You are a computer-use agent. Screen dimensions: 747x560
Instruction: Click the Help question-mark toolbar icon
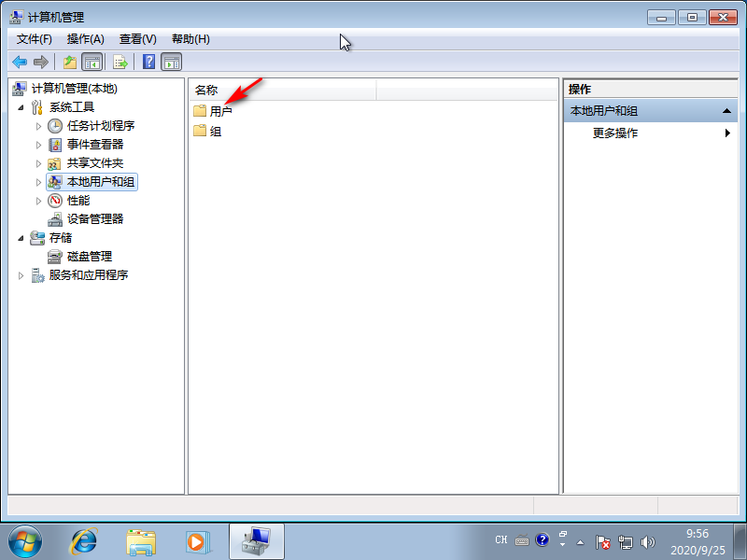(148, 62)
